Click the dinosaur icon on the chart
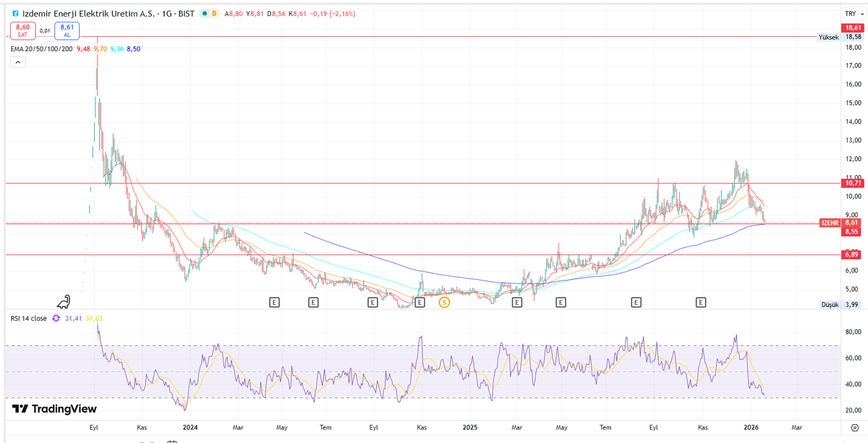The height and width of the screenshot is (443, 868). pos(65,301)
